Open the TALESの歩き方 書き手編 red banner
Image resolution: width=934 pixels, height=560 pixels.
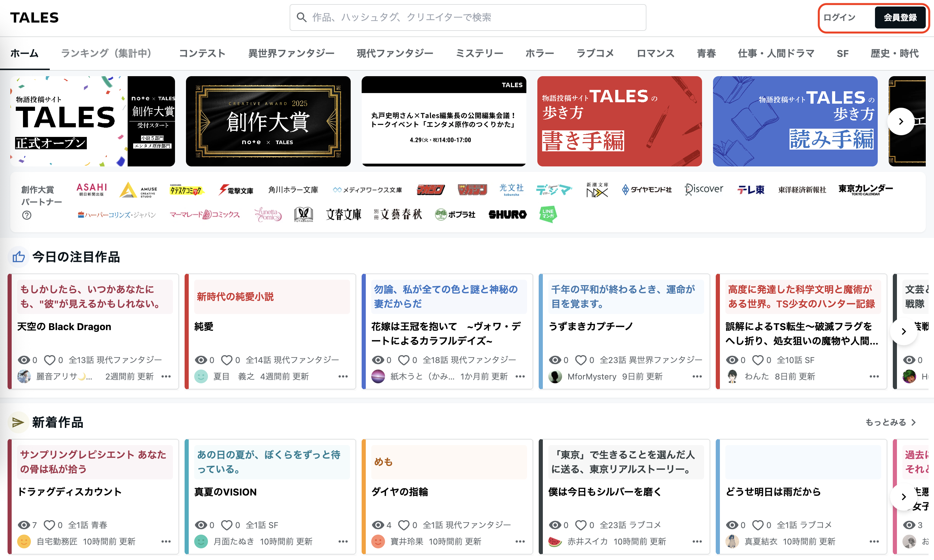pyautogui.click(x=619, y=121)
